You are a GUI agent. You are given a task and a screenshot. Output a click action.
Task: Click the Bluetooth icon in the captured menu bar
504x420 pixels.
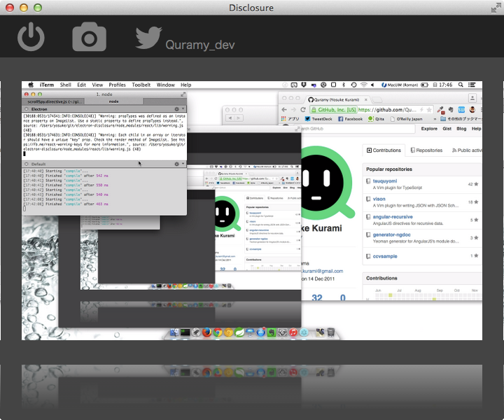pyautogui.click(x=343, y=85)
